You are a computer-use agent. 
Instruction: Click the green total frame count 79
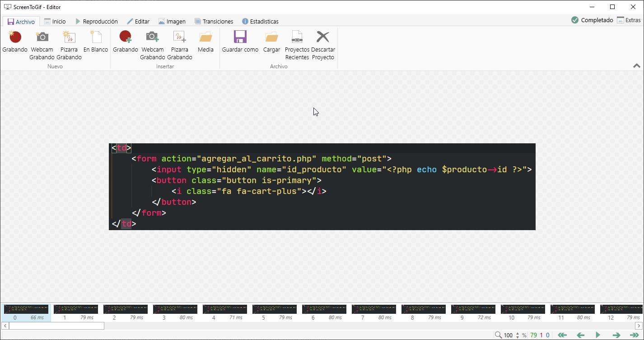(534, 335)
